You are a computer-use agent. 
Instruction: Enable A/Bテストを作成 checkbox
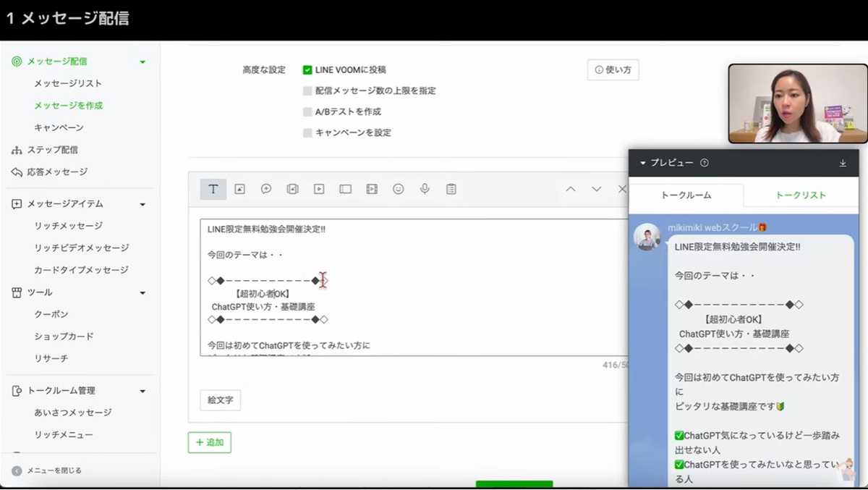[x=307, y=112]
